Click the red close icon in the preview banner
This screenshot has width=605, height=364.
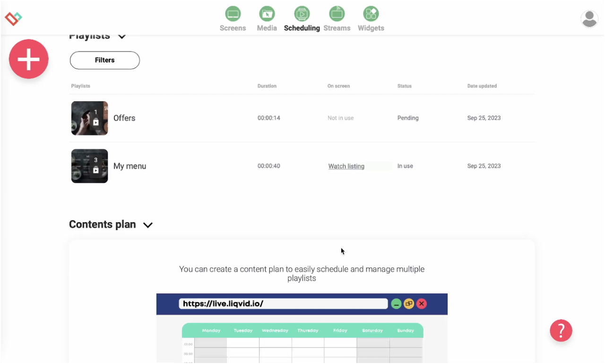(421, 303)
